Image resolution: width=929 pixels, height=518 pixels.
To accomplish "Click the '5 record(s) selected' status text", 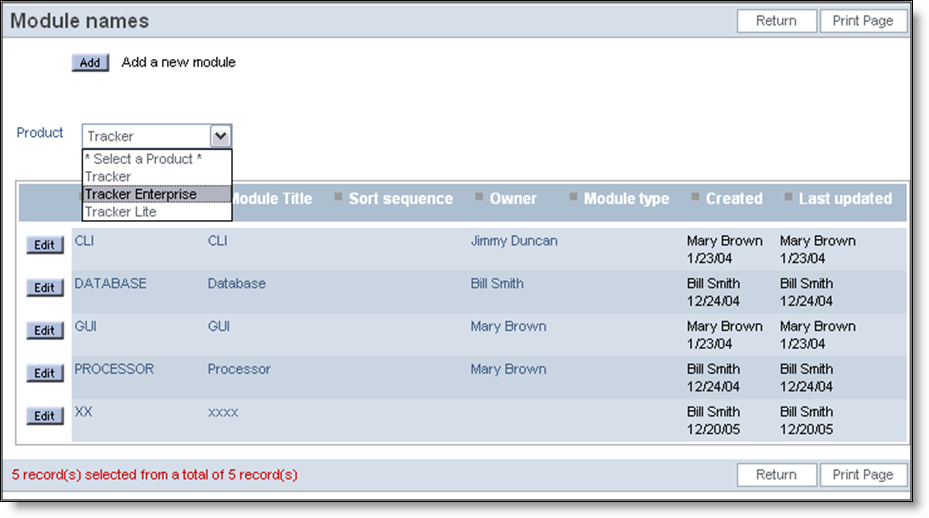I will click(x=155, y=475).
